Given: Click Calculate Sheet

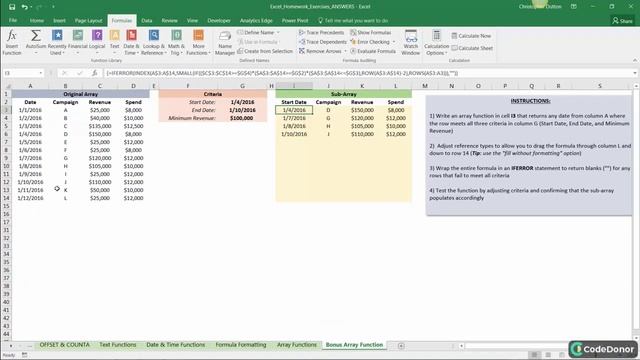Looking at the screenshot, I should [x=472, y=48].
